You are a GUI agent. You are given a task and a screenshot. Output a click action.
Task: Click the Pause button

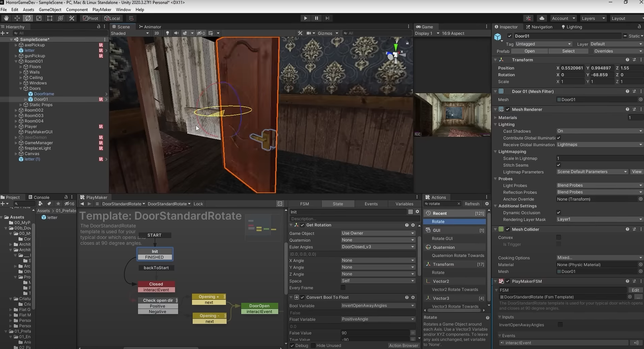(316, 18)
